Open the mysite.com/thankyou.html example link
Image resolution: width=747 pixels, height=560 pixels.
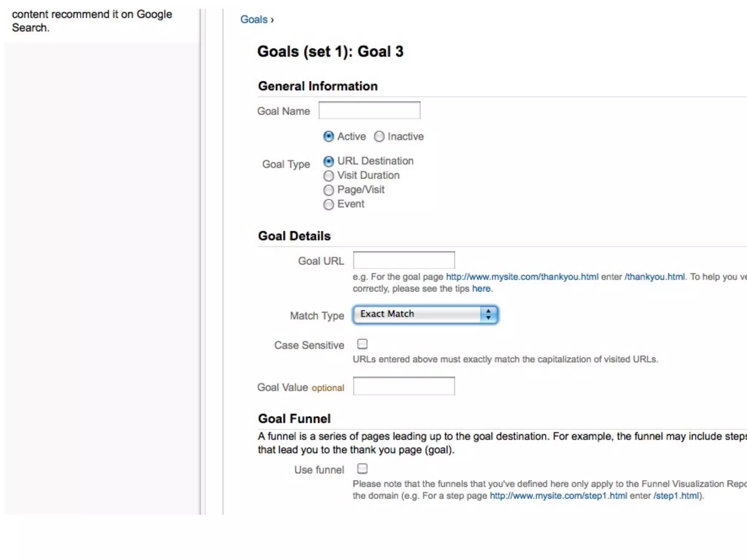(x=522, y=277)
